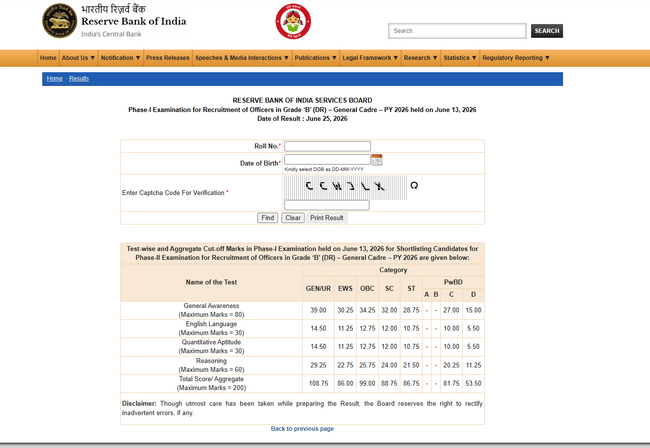Click the Date of Birth input field
Screen dimensions: 650x448
coord(327,160)
